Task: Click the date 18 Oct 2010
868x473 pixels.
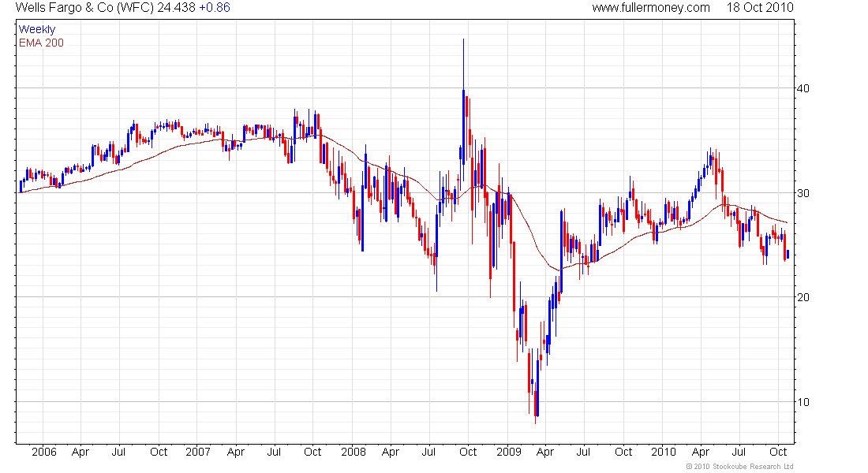Action: pos(759,8)
